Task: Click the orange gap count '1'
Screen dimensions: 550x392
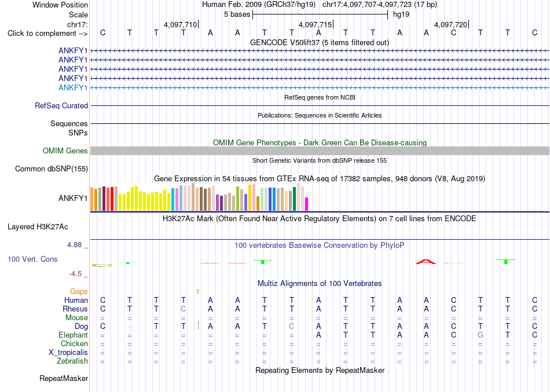Action: point(198,292)
